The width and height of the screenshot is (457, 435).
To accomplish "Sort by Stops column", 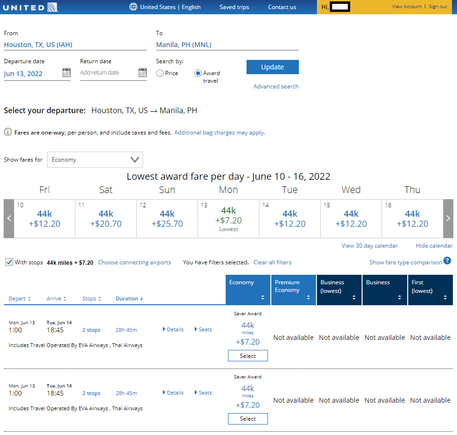I will pos(92,299).
